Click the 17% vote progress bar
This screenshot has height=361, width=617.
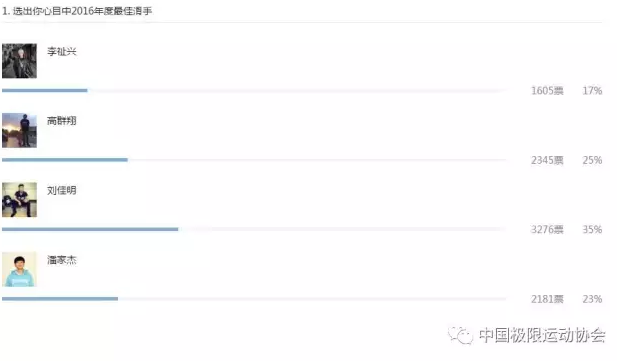pyautogui.click(x=254, y=91)
